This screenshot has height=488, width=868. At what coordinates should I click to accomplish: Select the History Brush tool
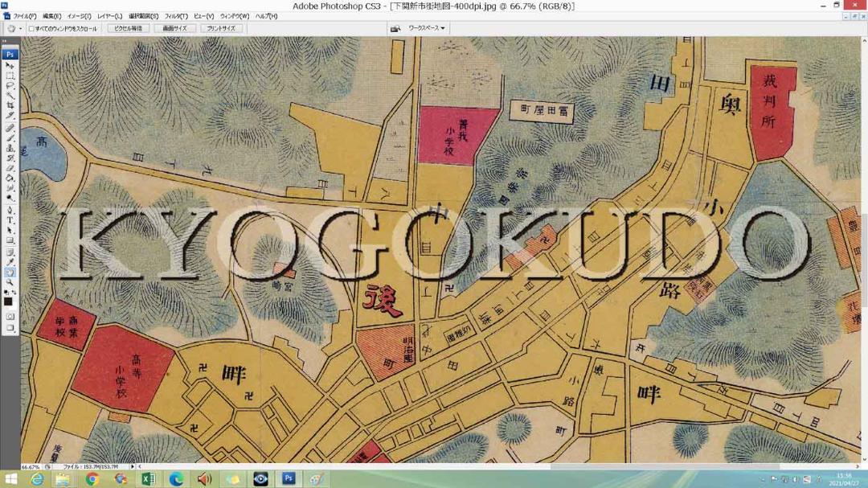point(10,158)
